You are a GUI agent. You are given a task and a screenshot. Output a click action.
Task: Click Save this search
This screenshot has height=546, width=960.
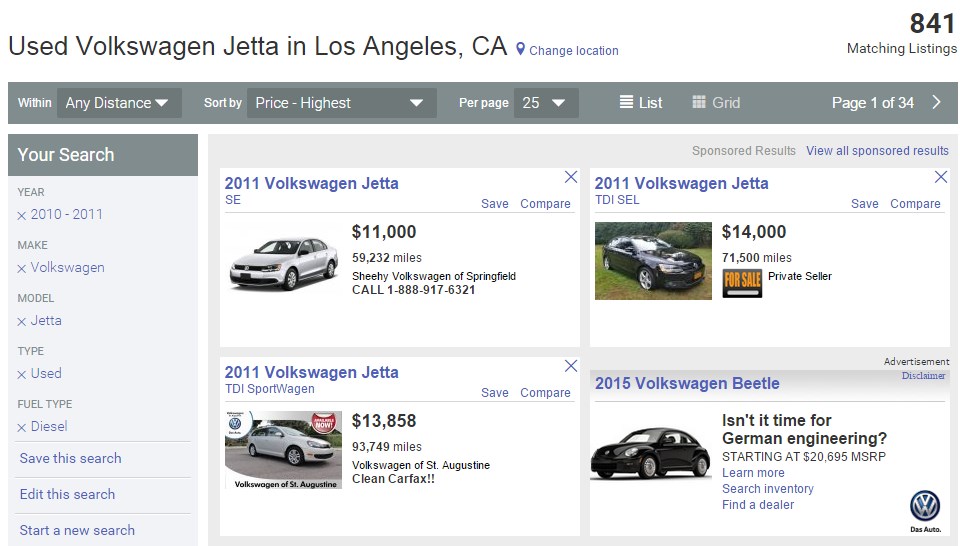[70, 458]
